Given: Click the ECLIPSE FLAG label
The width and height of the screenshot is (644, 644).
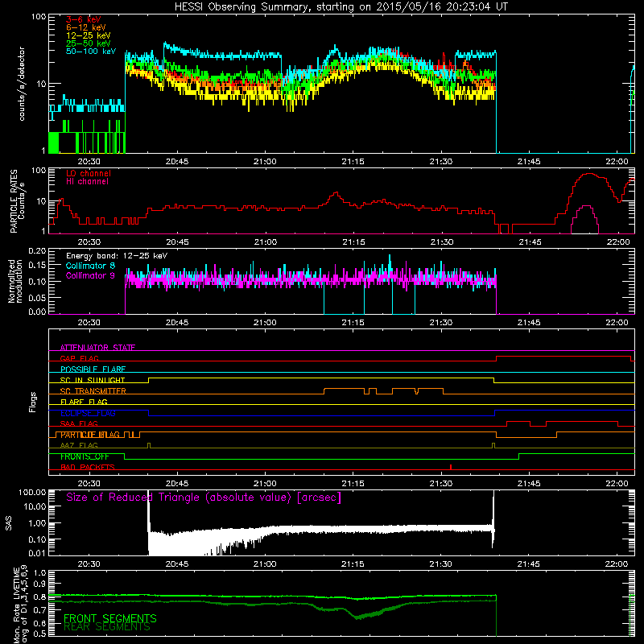Looking at the screenshot, I should 88,413.
